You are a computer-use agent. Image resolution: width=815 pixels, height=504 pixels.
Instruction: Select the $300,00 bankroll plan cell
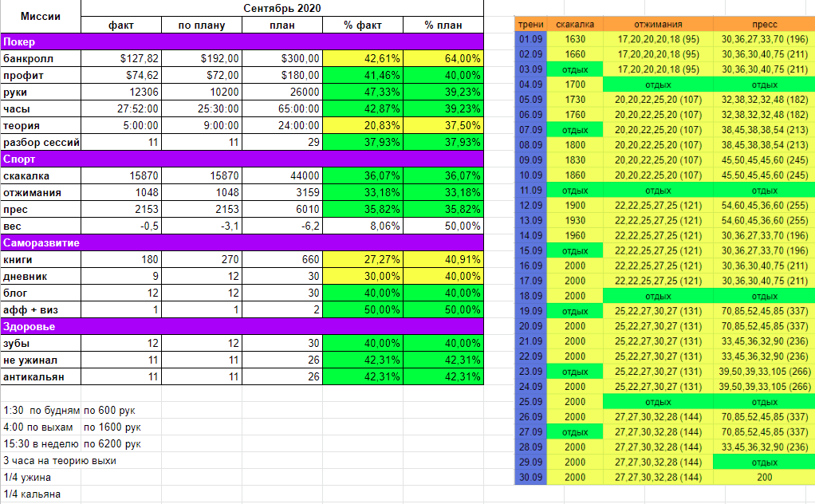coord(282,59)
